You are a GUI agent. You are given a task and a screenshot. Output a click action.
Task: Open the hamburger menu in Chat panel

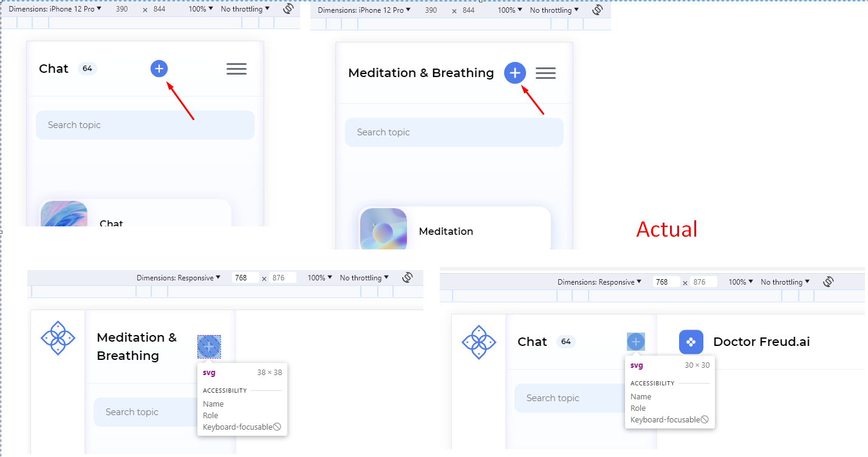click(x=236, y=69)
